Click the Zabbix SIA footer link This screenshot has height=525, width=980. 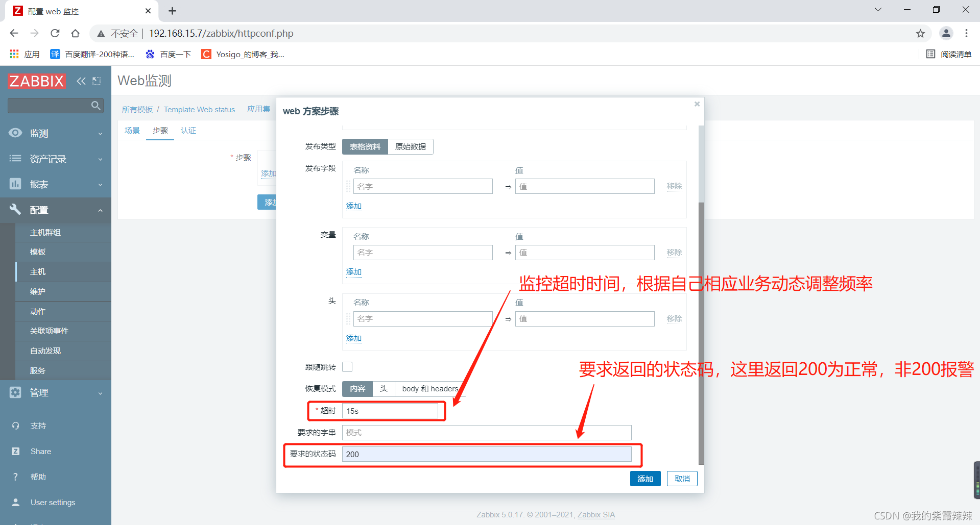[x=596, y=515]
